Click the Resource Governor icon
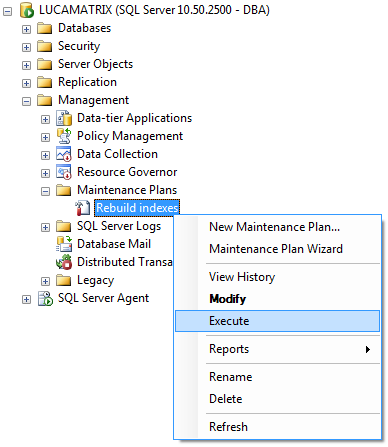388x447 pixels. pos(64,172)
